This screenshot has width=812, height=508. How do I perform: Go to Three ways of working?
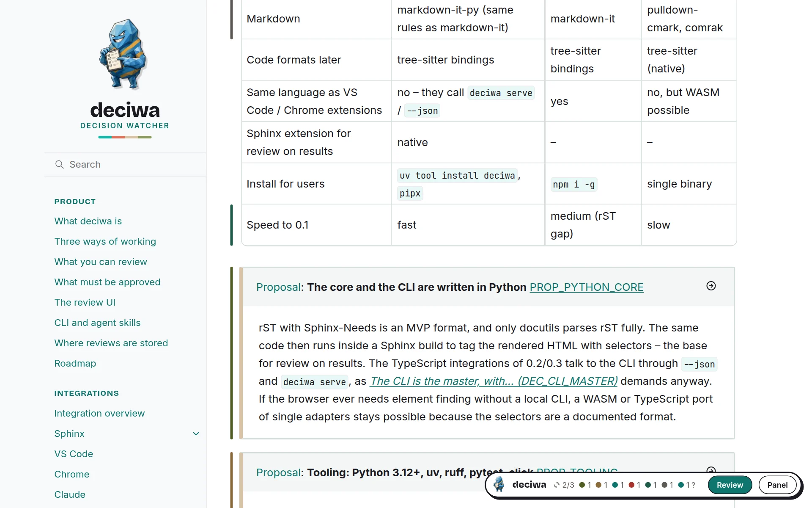click(x=105, y=241)
